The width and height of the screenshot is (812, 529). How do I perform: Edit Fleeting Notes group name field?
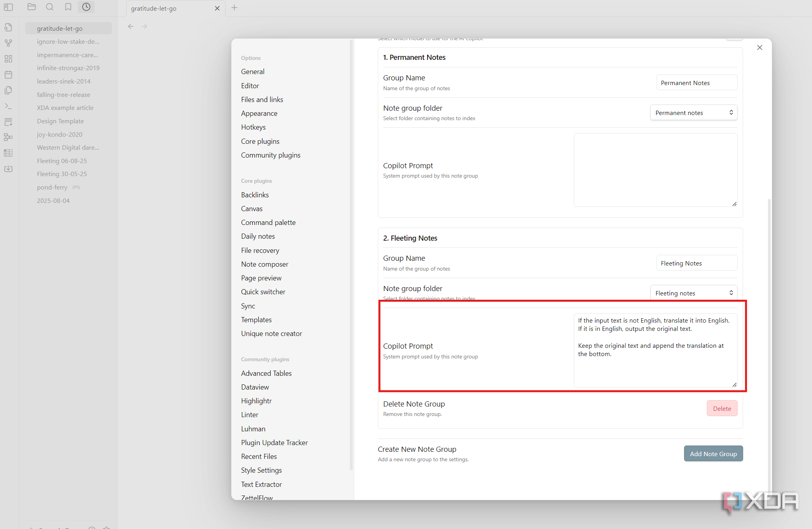coord(697,263)
